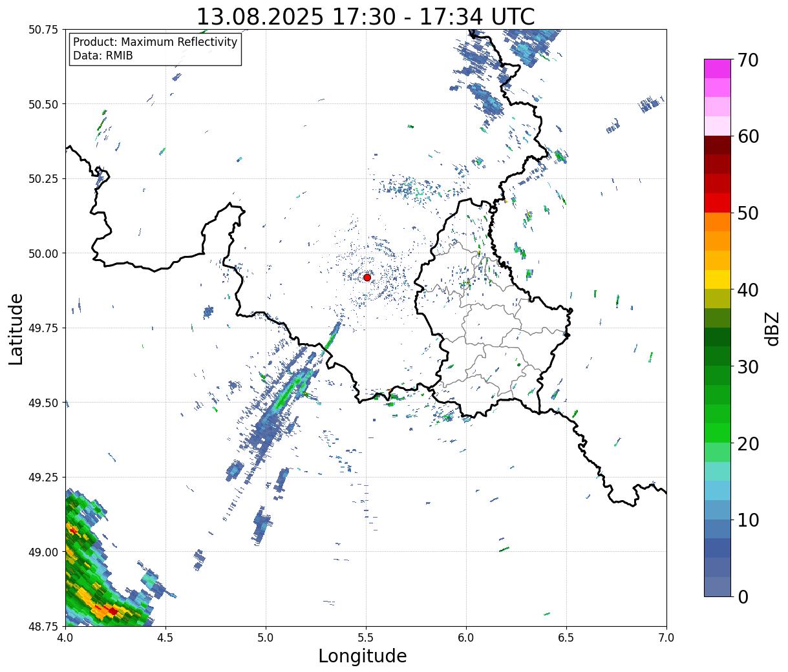788x672 pixels.
Task: Click the 20 tick label on colorbar
Action: pos(747,443)
